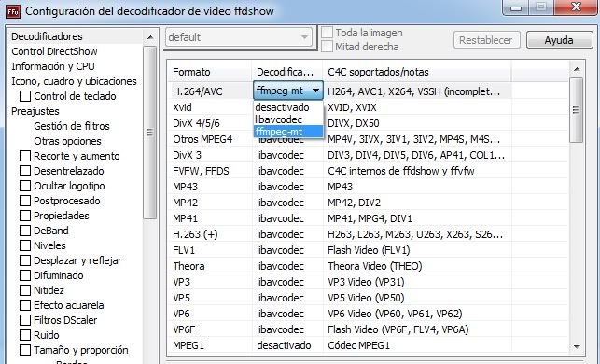
Task: Click libavcodec decoder for FVFW, FFDS
Action: click(280, 171)
